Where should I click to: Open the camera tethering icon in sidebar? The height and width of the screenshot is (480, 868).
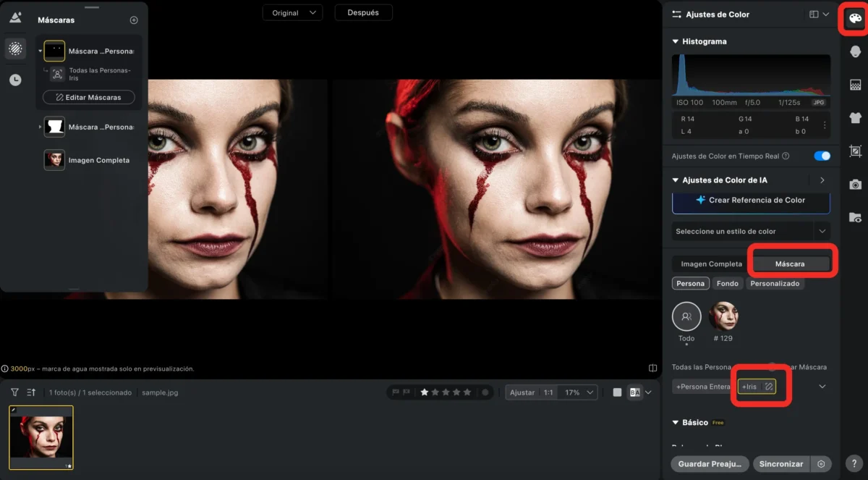855,185
